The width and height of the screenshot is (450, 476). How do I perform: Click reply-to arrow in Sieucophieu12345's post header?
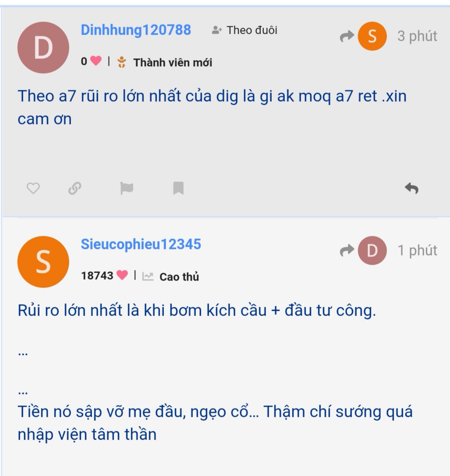(x=347, y=251)
